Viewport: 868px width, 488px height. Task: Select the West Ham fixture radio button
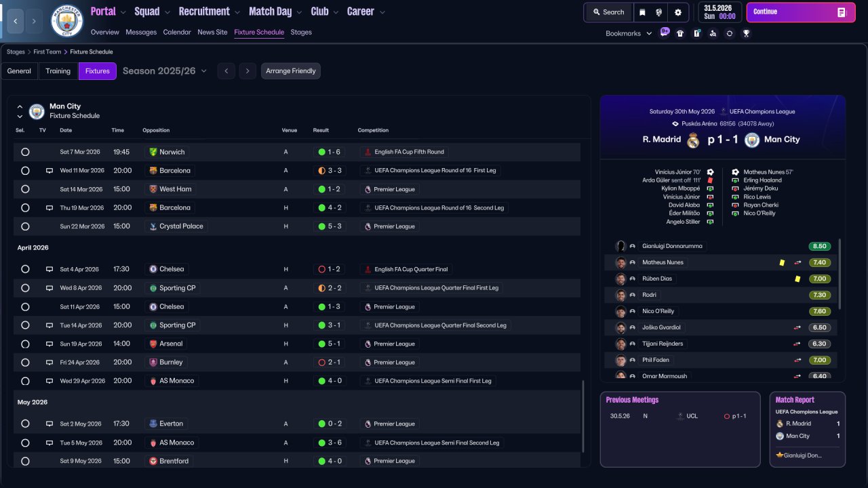[x=25, y=189]
